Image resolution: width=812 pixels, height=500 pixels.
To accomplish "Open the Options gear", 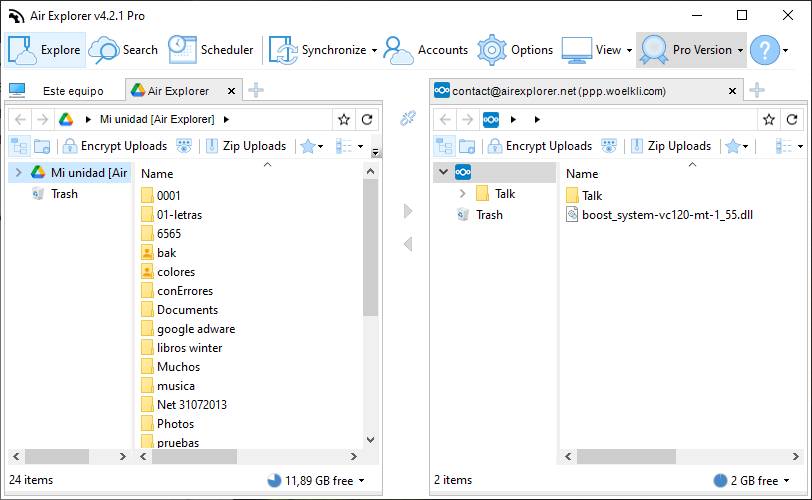I will (x=515, y=50).
